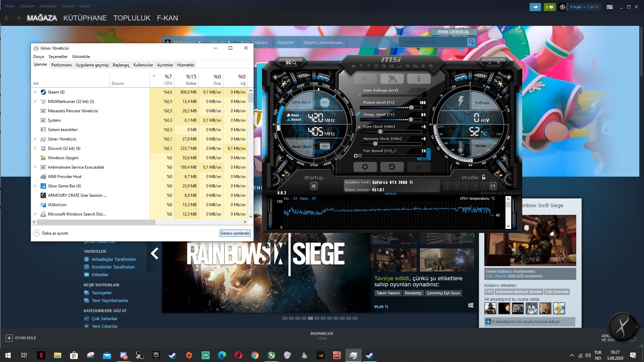Open the Hizmetler tab
This screenshot has height=362, width=644.
[185, 65]
